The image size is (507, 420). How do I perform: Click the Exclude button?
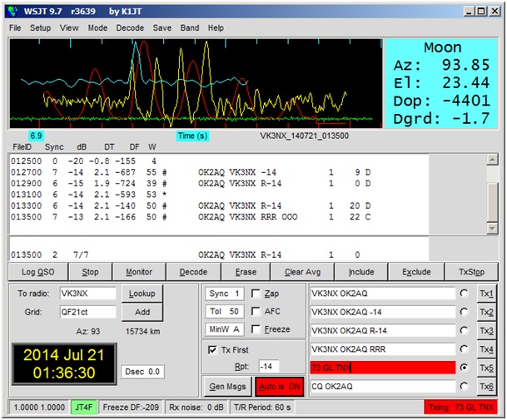coord(416,272)
